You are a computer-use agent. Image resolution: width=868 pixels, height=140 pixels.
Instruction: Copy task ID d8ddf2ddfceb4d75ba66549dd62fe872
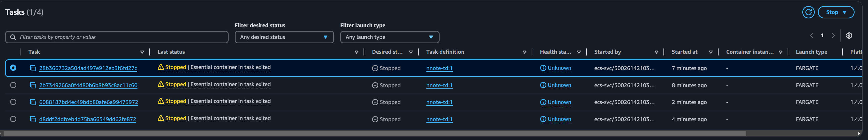33,119
